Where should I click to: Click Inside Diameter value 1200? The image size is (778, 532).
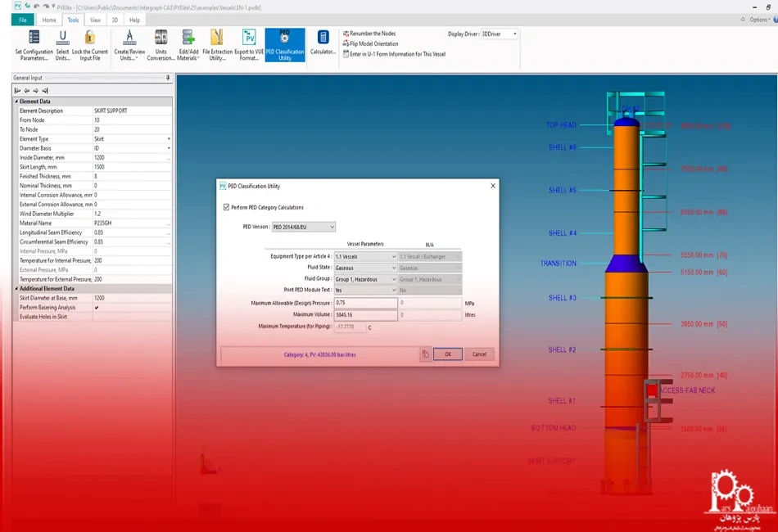click(x=99, y=158)
